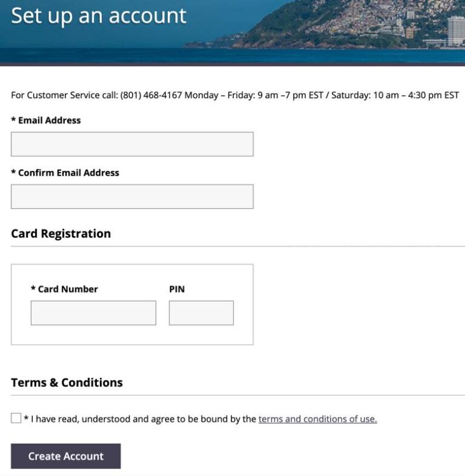Screen dimensions: 465x476
Task: Click the 'PIN' label text
Action: click(x=177, y=289)
